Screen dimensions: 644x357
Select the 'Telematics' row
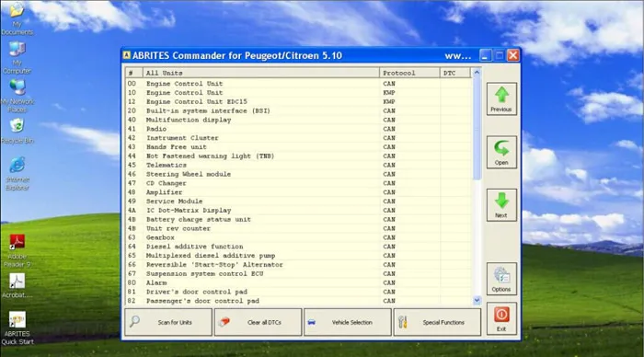coord(299,165)
